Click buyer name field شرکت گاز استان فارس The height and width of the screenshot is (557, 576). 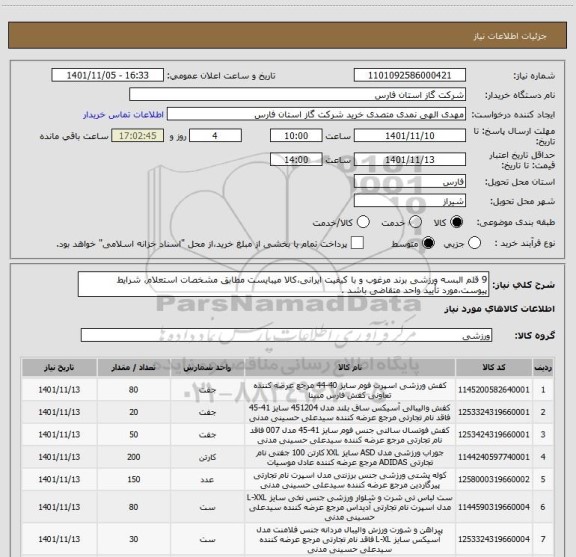pos(297,95)
